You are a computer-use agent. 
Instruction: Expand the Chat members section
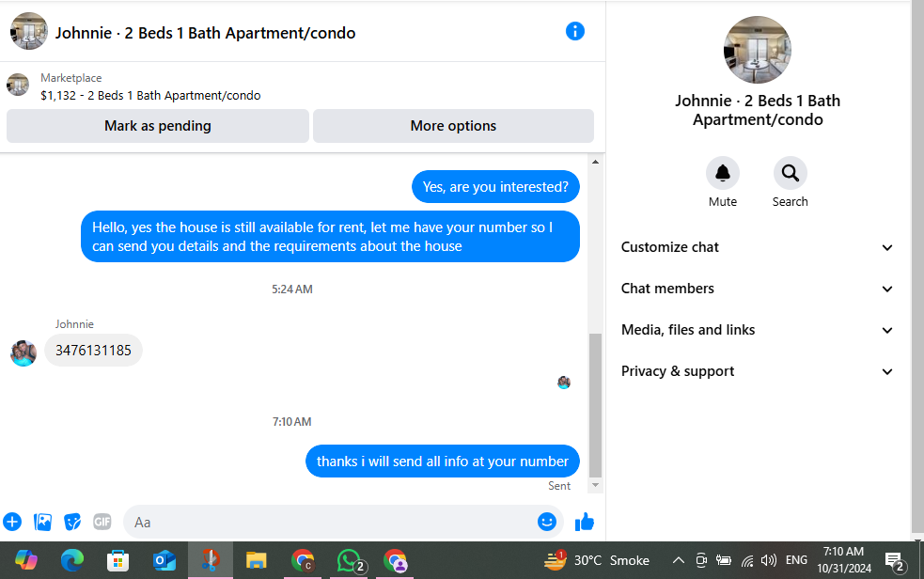758,289
